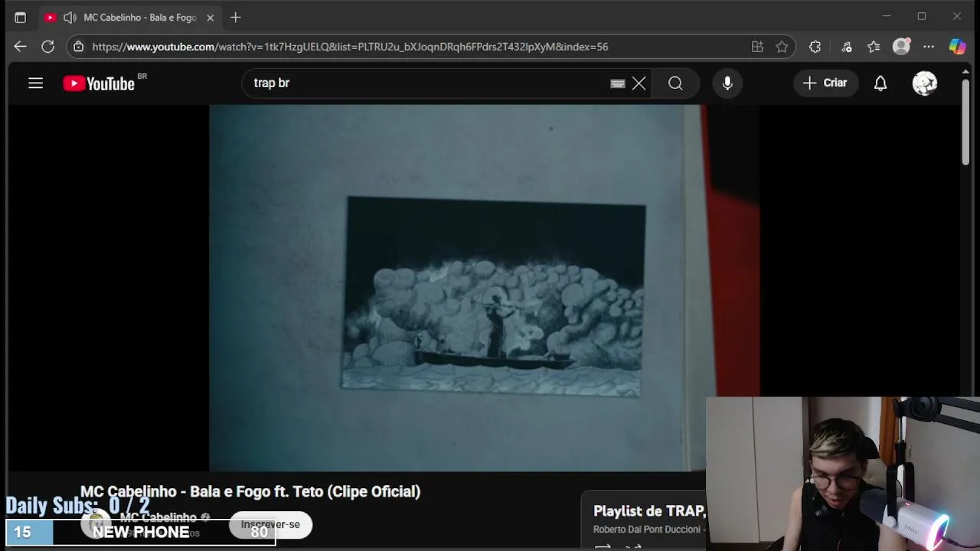Toggle the playlist shuffle icon
Image resolution: width=980 pixels, height=551 pixels.
point(633,546)
